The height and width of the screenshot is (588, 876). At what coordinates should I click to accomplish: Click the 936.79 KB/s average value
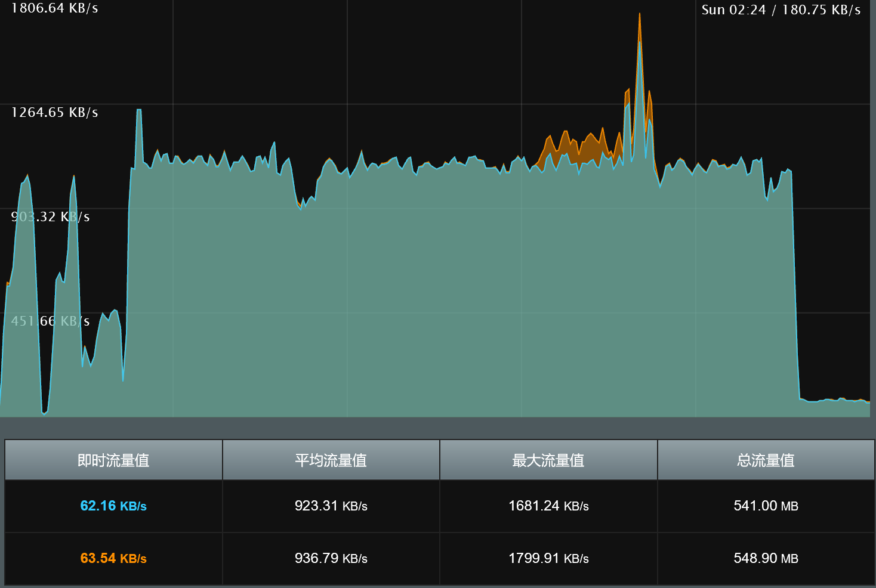tap(331, 558)
